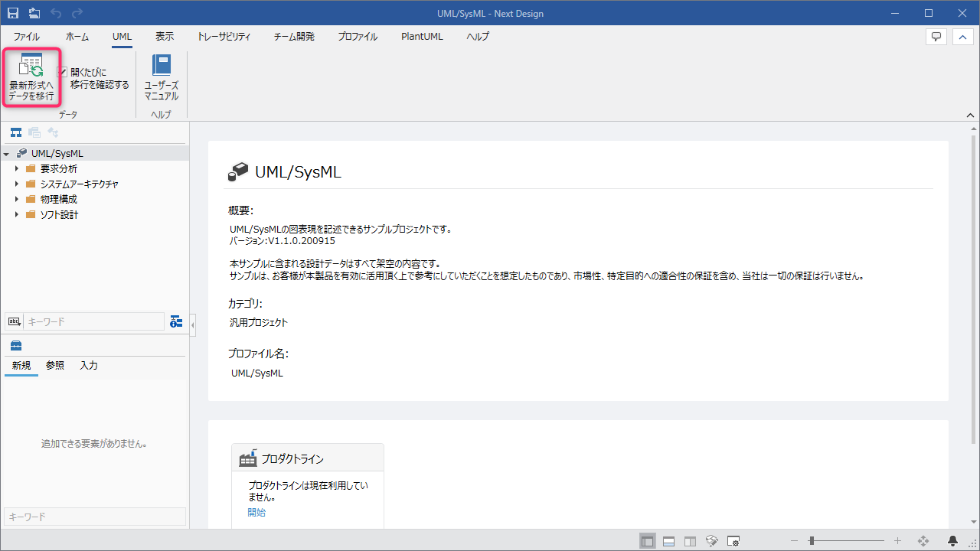Viewport: 980px width, 551px height.
Task: Click the toolbox icon above 新規 tab
Action: (x=16, y=345)
